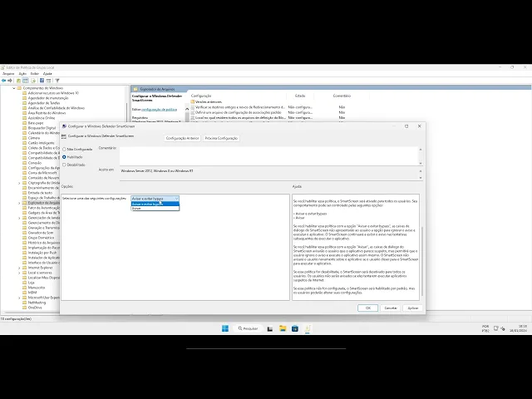This screenshot has height=399, width=532.
Task: Click the Cancelar button
Action: (391, 308)
